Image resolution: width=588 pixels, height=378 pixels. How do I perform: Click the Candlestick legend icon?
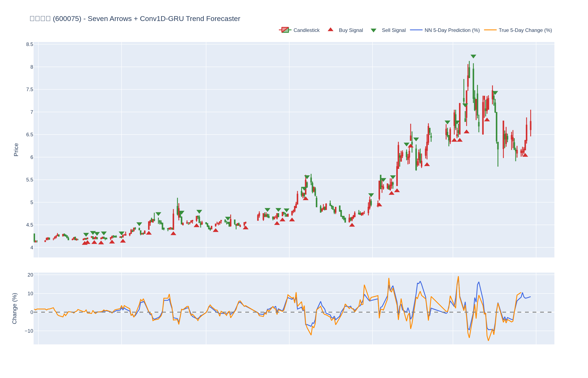pyautogui.click(x=285, y=30)
